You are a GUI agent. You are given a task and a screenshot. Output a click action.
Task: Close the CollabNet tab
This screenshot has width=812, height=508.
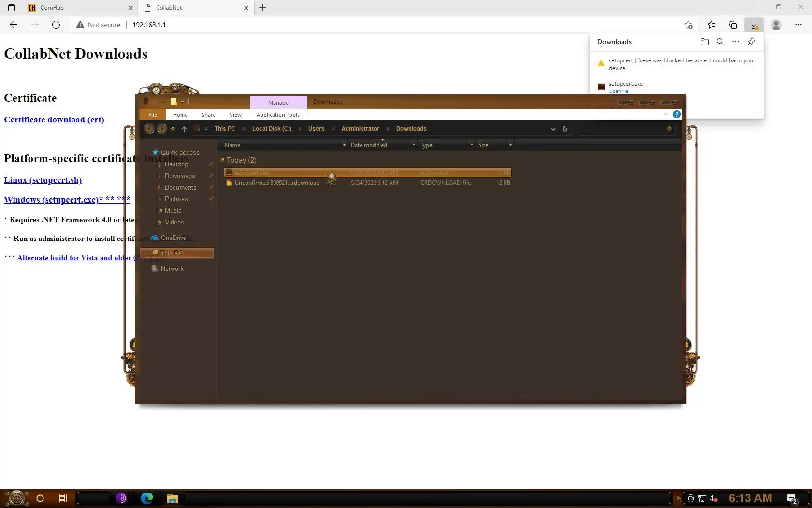246,8
